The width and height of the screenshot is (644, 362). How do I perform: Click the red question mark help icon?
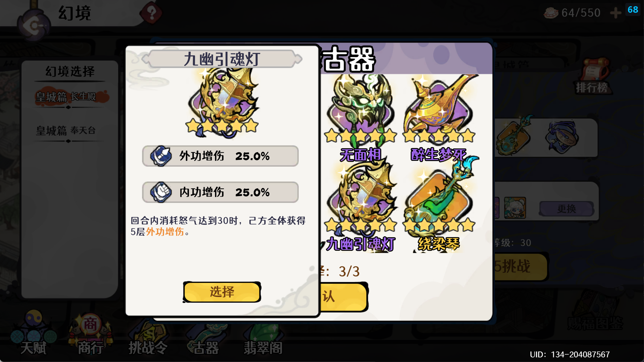click(151, 13)
